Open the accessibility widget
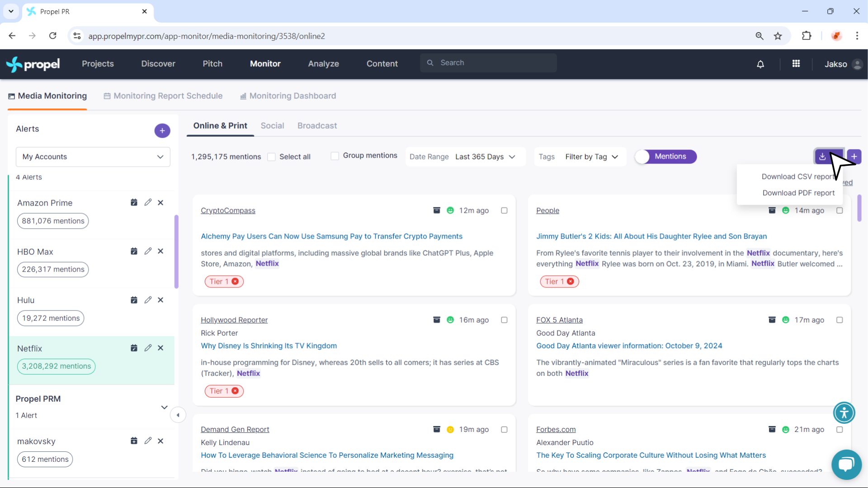Viewport: 868px width, 488px height. pos(844,413)
